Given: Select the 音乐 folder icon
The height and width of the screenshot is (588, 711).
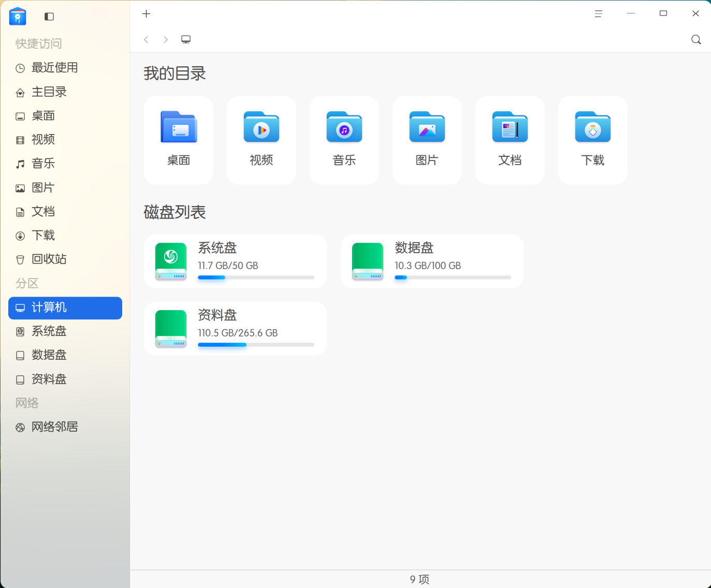Looking at the screenshot, I should (x=344, y=127).
